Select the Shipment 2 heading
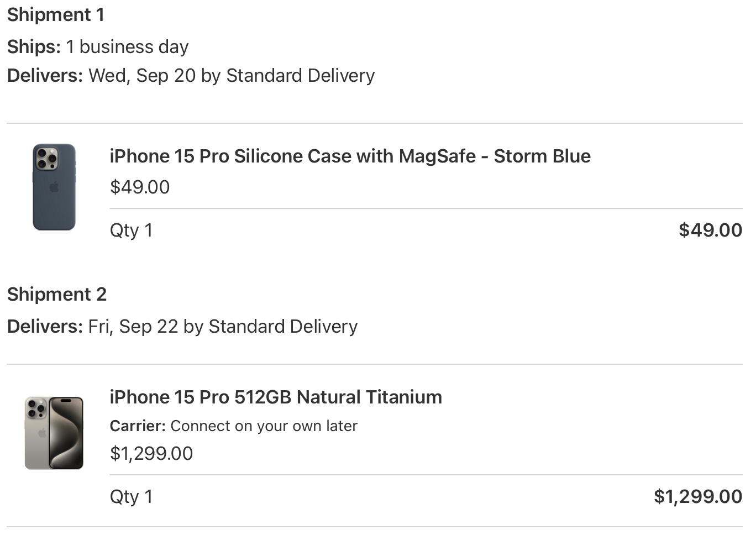The image size is (756, 535). [56, 295]
